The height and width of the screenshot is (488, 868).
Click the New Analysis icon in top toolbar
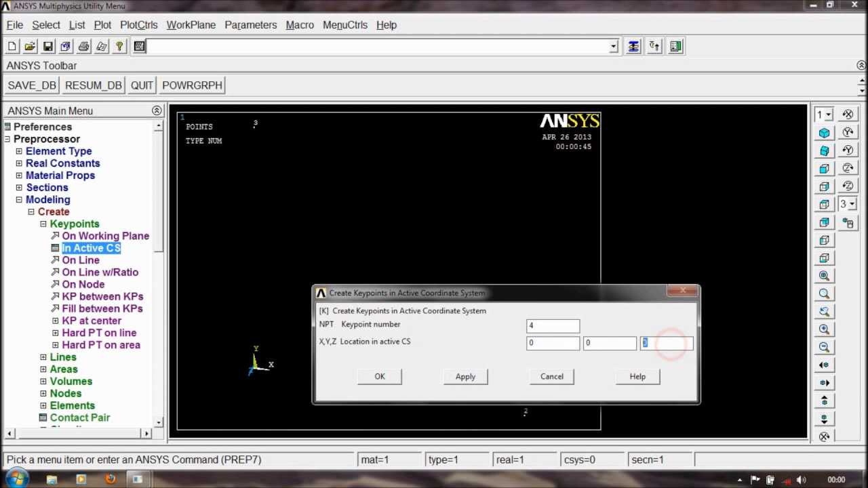12,46
